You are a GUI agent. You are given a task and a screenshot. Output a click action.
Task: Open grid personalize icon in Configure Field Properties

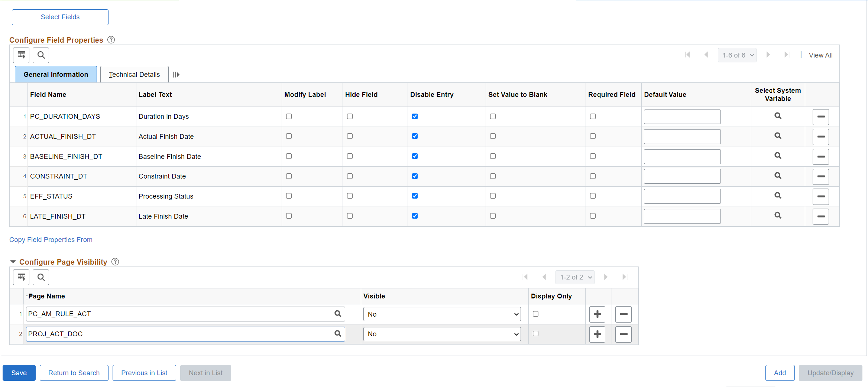[21, 55]
